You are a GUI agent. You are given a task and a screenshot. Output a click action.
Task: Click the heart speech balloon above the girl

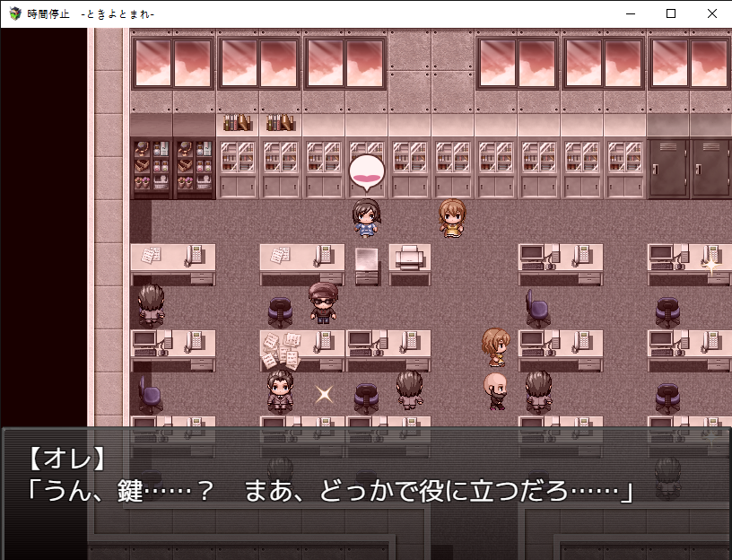tap(367, 173)
